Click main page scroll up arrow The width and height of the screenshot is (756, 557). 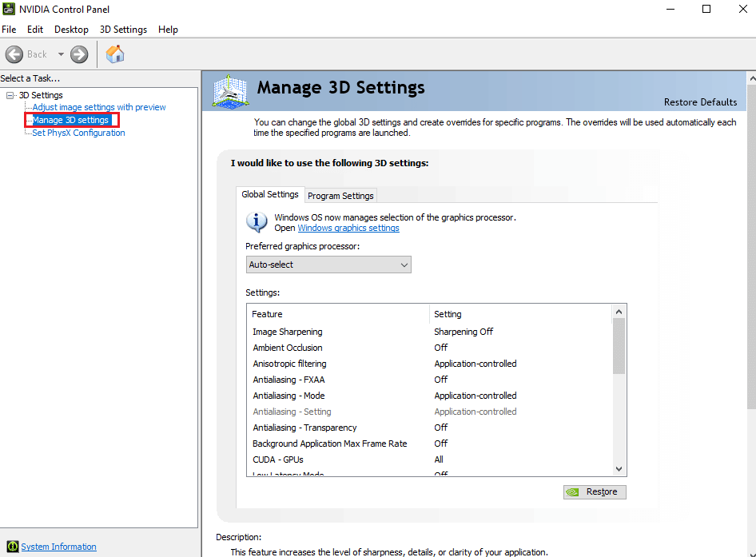tap(752, 78)
